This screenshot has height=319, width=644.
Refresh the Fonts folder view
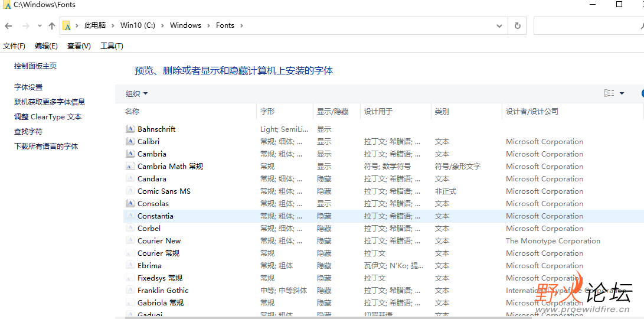click(518, 25)
